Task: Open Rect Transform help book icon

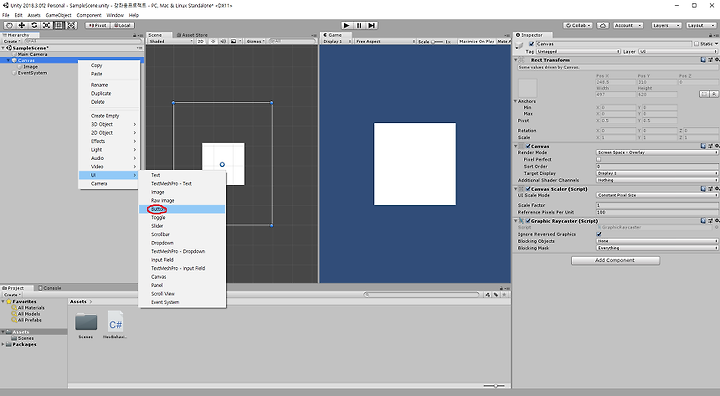Action: (x=703, y=60)
